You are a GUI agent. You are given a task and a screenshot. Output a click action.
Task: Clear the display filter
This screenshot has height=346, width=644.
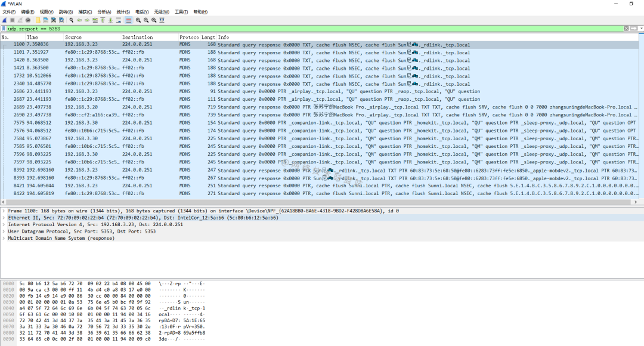[626, 29]
